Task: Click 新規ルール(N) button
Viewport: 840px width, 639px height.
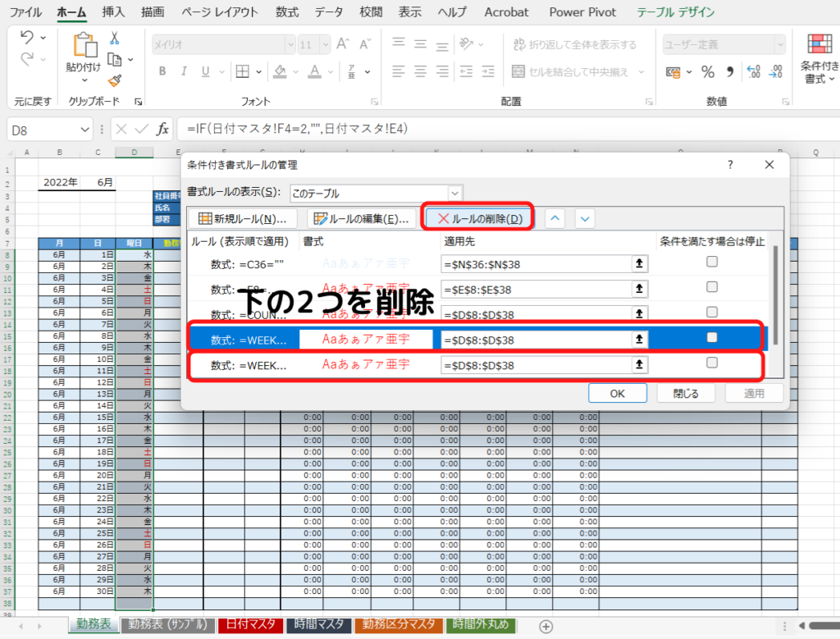Action: [242, 218]
